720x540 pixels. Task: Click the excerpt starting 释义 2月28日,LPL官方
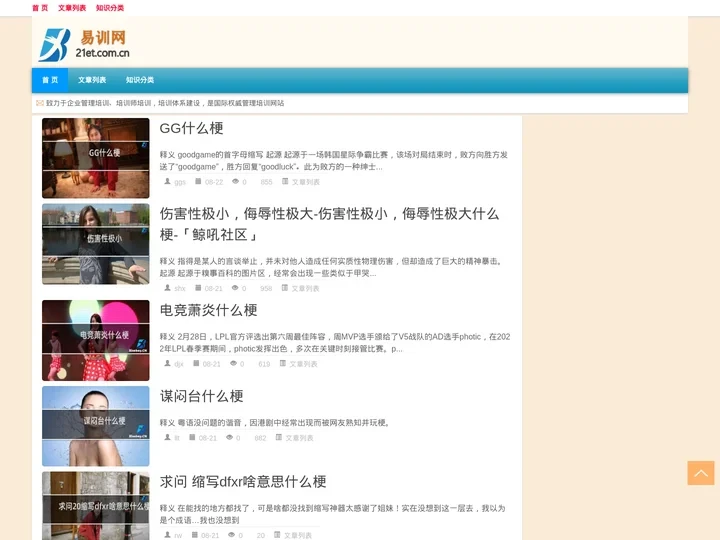click(335, 343)
